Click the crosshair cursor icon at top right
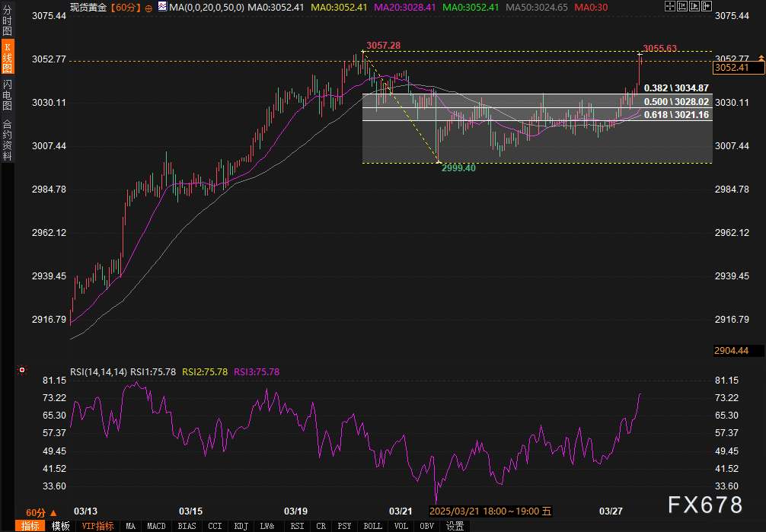This screenshot has width=766, height=532. (670, 7)
